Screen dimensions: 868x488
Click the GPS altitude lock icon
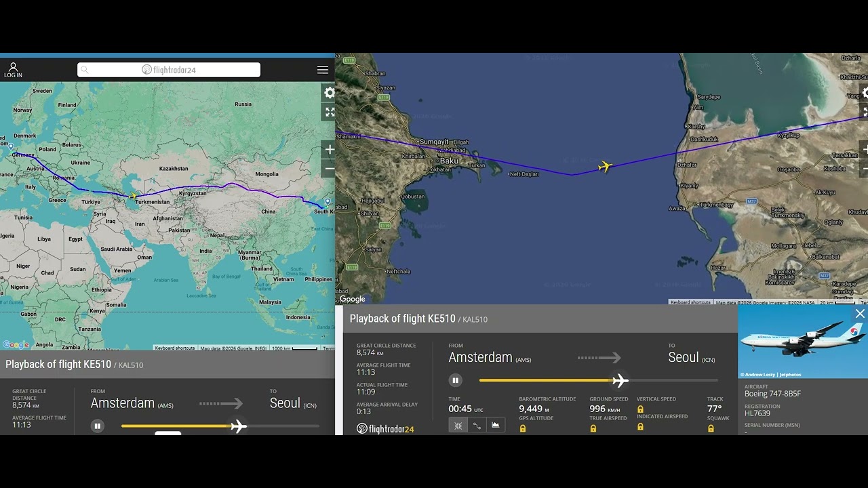[523, 428]
